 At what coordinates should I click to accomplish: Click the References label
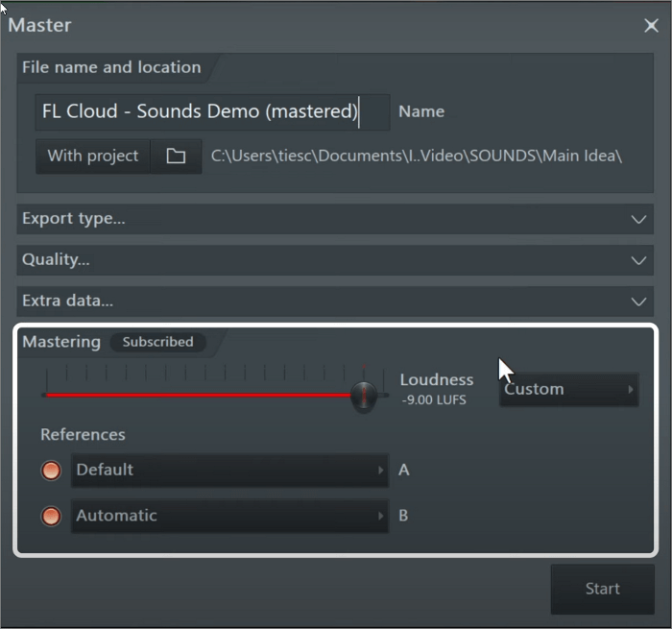click(x=83, y=435)
